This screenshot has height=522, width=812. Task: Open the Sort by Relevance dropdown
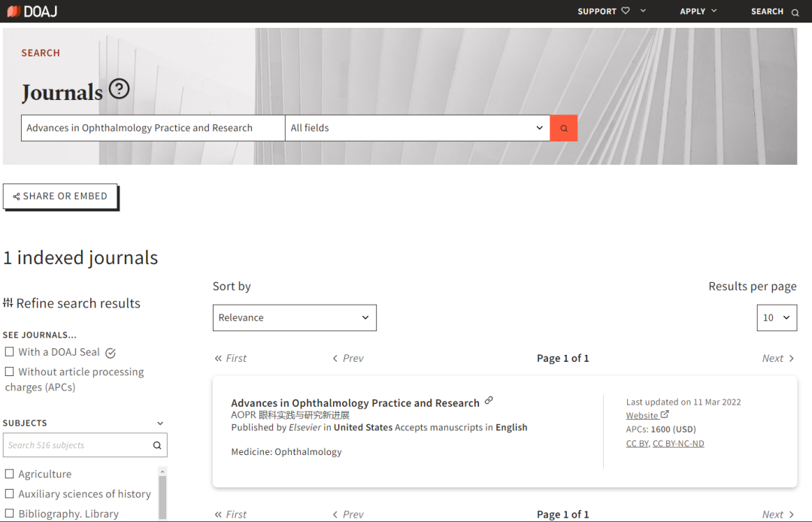click(294, 317)
